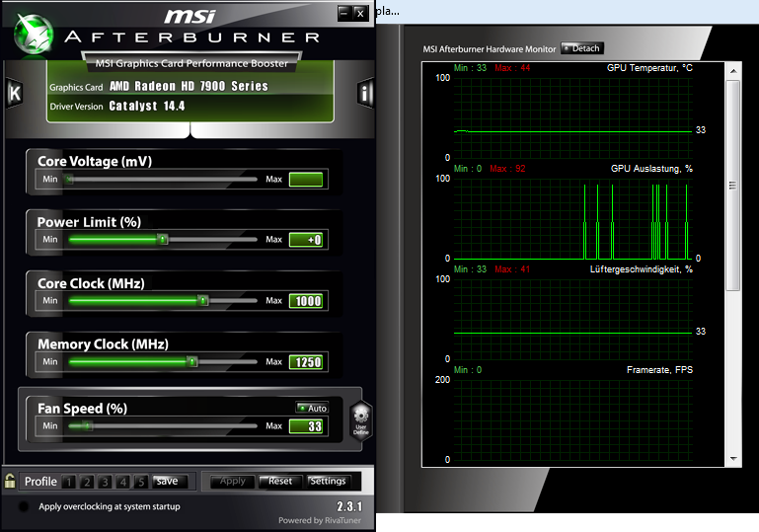Close the Afterburner window
The width and height of the screenshot is (759, 532).
(x=360, y=13)
